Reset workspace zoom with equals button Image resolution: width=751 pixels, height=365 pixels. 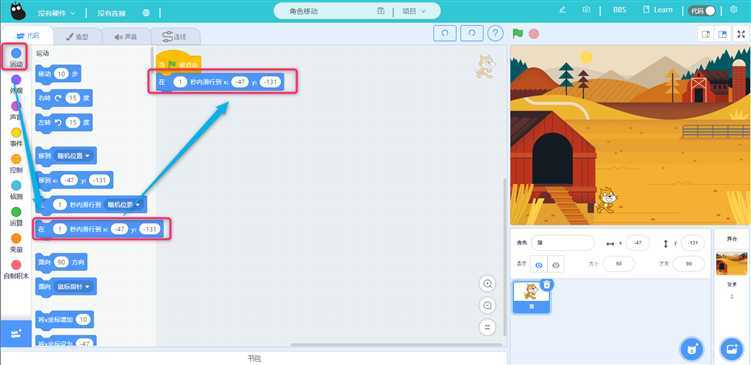(488, 328)
